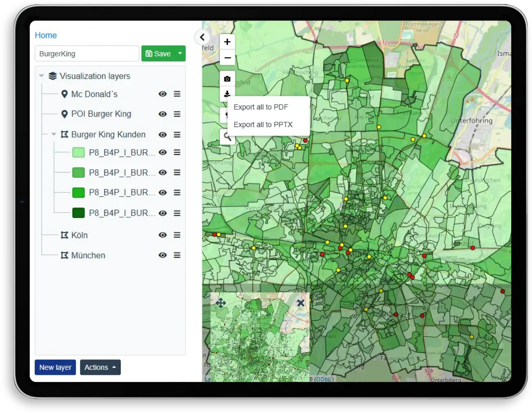532x413 pixels.
Task: Open menu for bright green P8_B4P layer
Action: click(x=177, y=192)
